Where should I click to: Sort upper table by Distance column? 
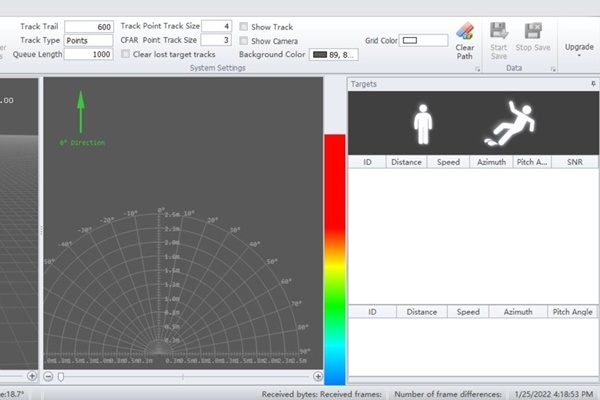(x=406, y=162)
